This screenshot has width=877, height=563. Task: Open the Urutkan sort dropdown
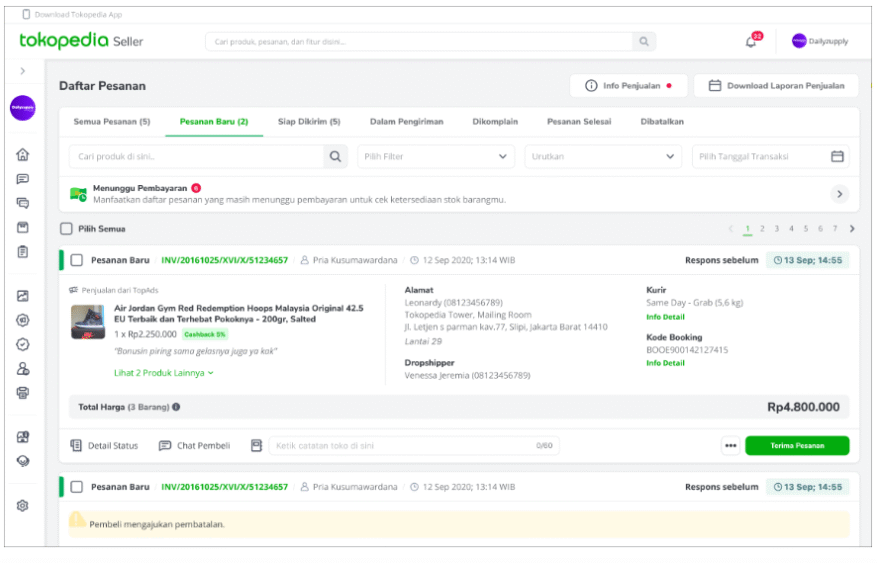pyautogui.click(x=603, y=156)
